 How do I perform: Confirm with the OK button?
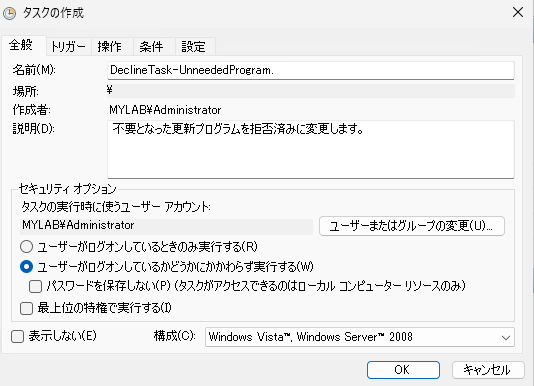(x=403, y=370)
